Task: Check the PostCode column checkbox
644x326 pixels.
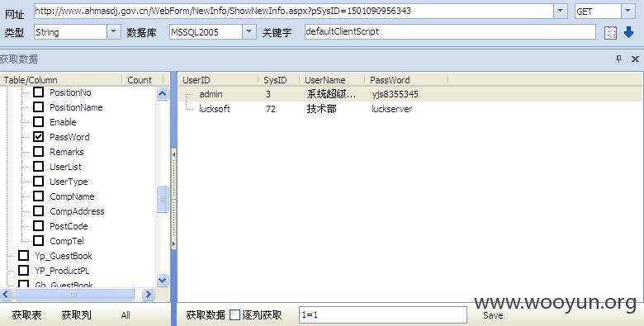Action: click(38, 226)
